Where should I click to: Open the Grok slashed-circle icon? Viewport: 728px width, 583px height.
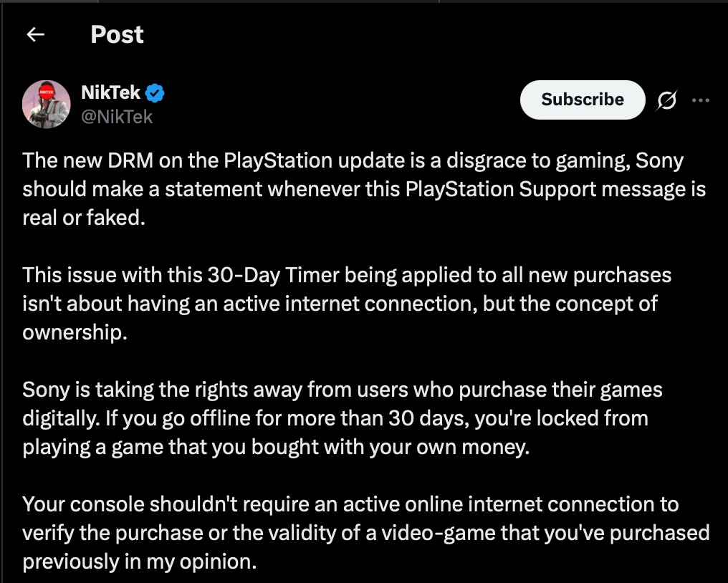coord(666,101)
